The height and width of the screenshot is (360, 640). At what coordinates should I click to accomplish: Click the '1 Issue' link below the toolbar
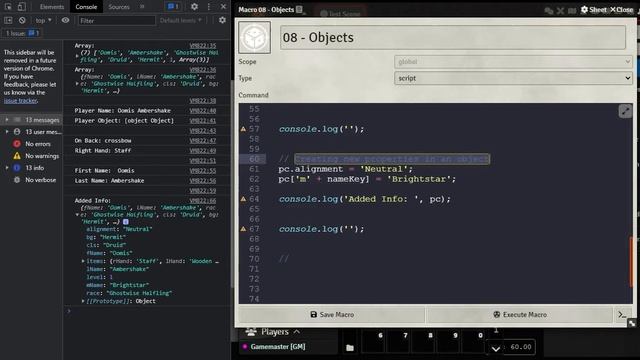click(22, 33)
